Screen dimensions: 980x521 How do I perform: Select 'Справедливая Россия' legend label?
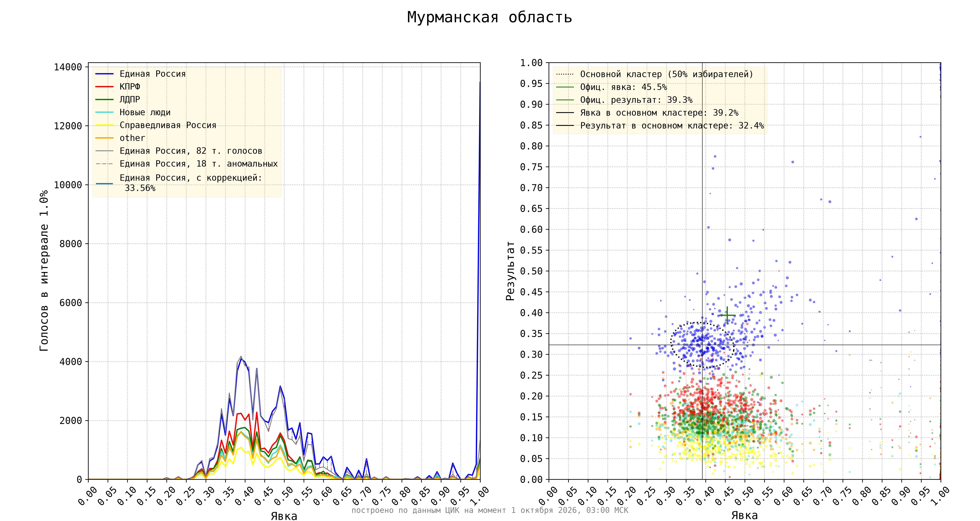coord(168,125)
